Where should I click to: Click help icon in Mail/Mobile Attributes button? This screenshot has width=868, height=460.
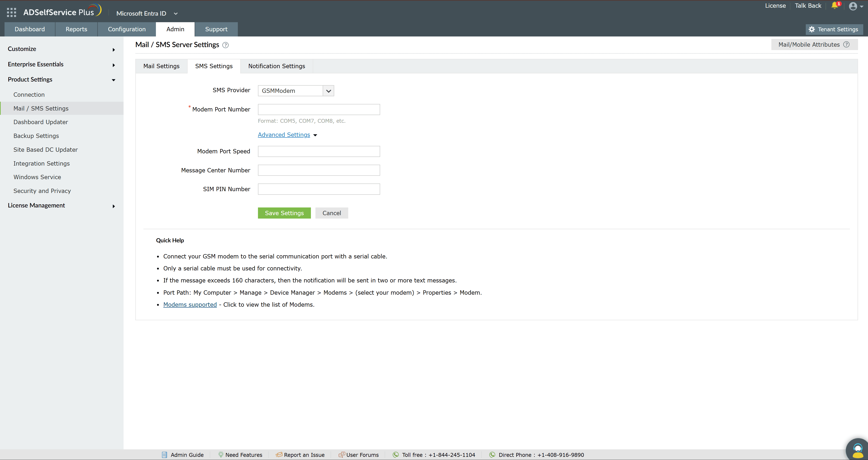(847, 45)
